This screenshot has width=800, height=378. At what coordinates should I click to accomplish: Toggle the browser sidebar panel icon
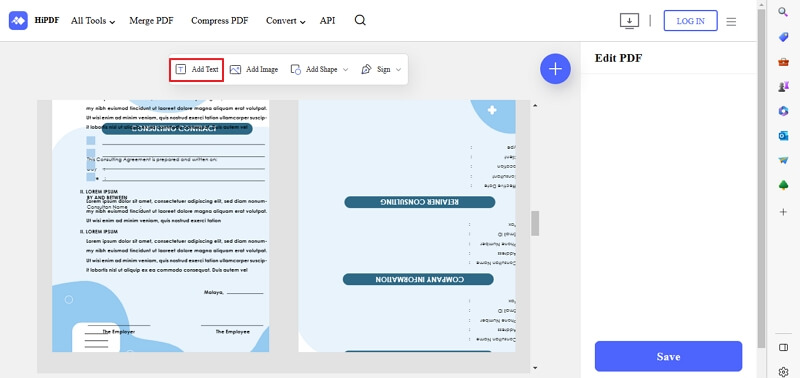(x=783, y=347)
